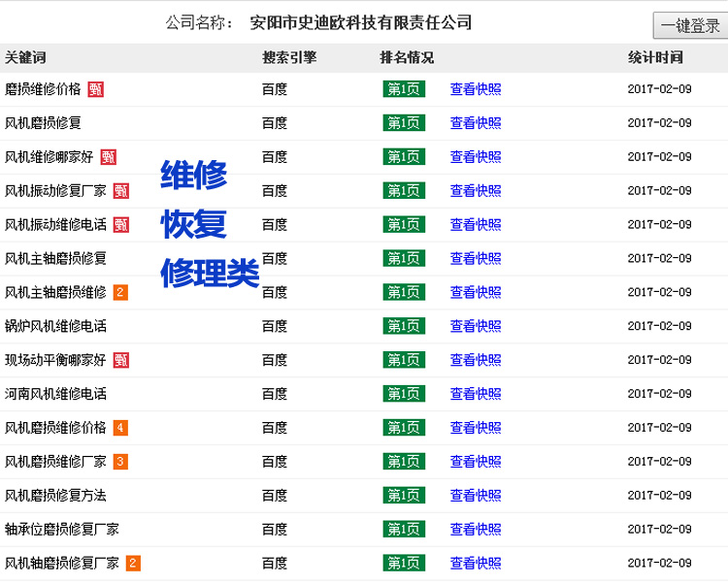
Task: Click orange 3 badge beside 风机磨损维修厂家
Action: [120, 462]
